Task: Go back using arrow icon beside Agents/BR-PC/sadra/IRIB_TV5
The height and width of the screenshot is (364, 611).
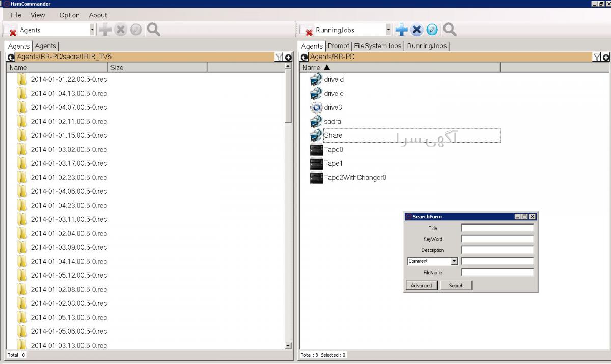Action: (x=11, y=57)
